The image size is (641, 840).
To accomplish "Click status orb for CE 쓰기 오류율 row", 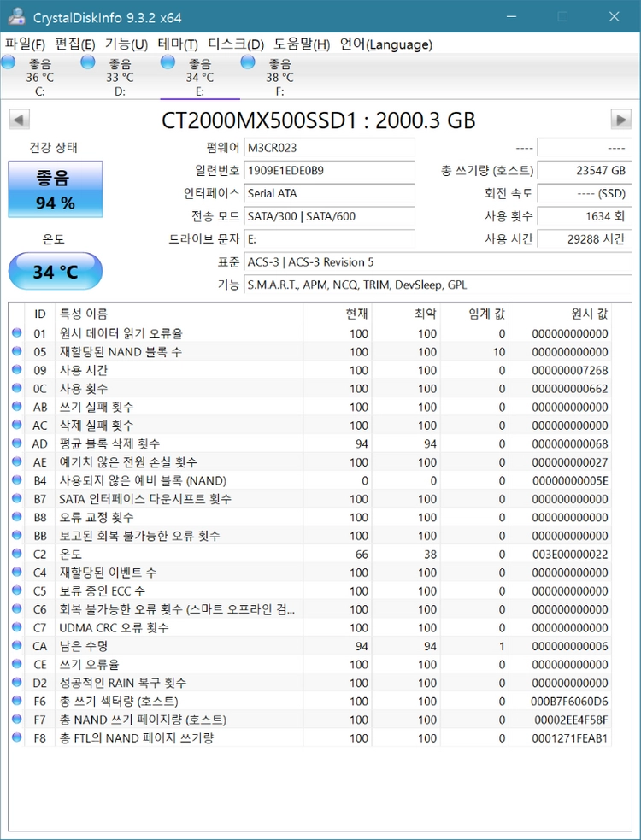I will pyautogui.click(x=16, y=664).
